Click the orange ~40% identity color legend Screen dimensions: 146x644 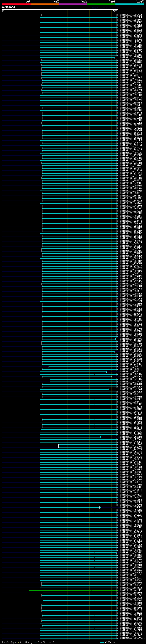45,4
